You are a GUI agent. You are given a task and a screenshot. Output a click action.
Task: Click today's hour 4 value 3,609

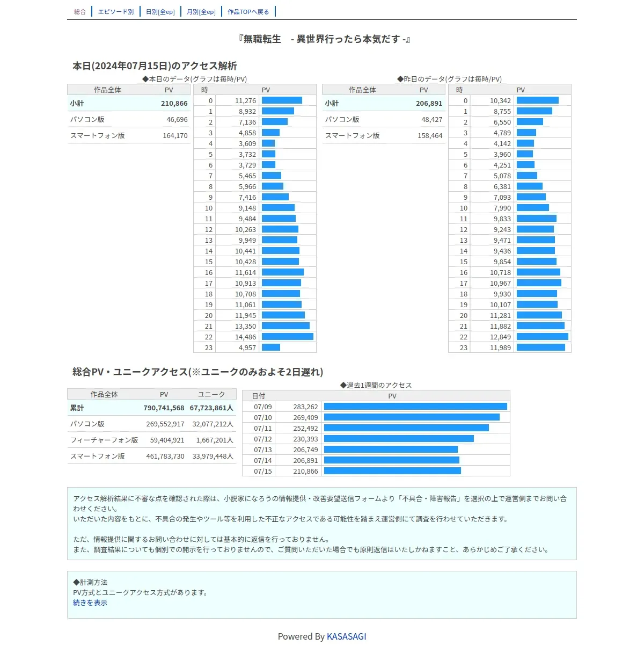(247, 144)
